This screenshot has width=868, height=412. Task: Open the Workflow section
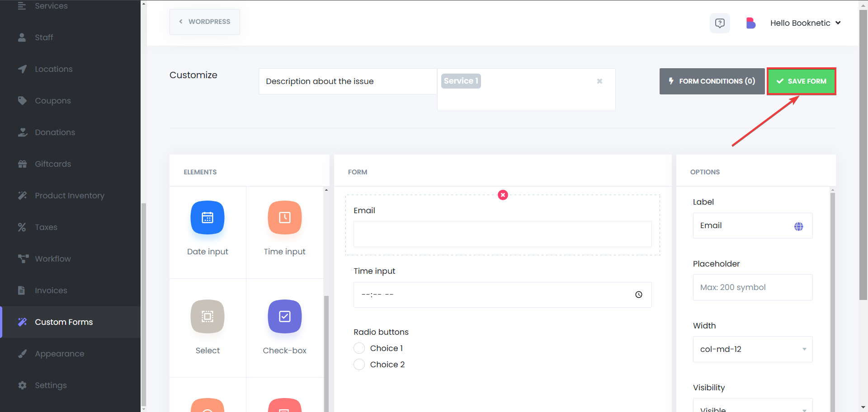coord(70,259)
